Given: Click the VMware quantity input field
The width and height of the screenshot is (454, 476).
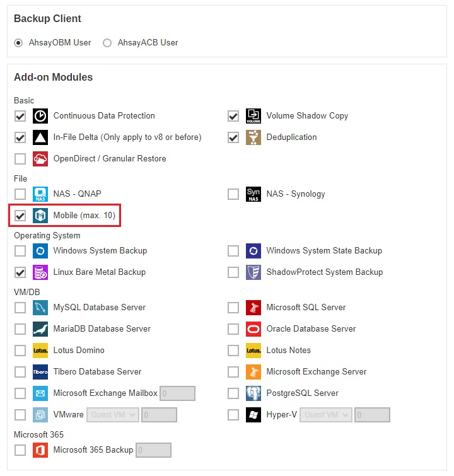Looking at the screenshot, I should [160, 415].
